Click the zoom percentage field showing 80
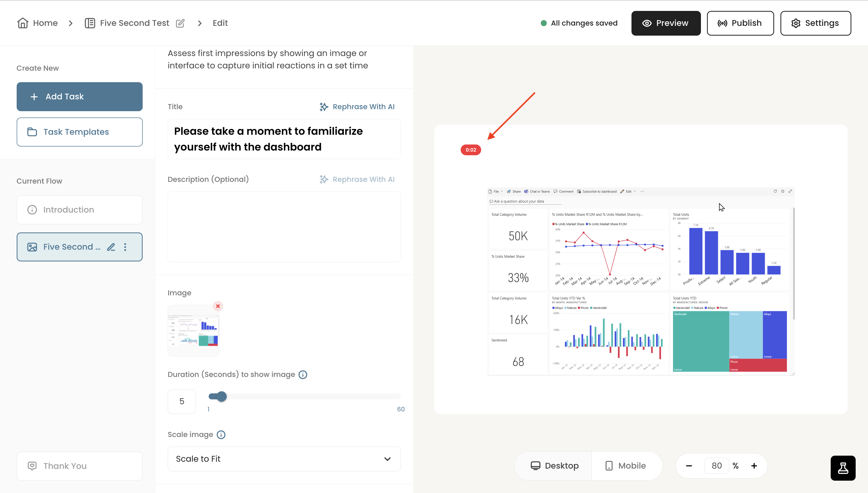Viewport: 868px width, 493px height. pyautogui.click(x=716, y=466)
